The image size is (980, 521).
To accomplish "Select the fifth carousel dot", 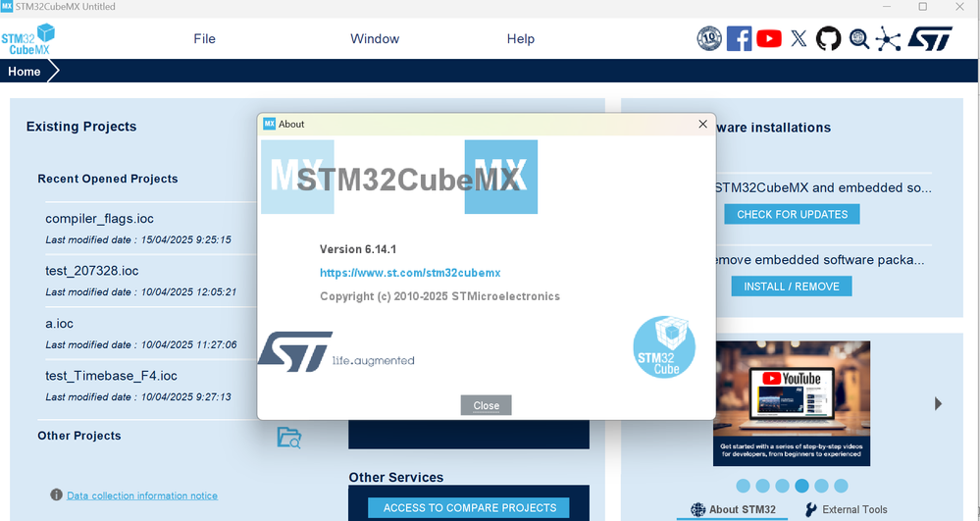I will pyautogui.click(x=821, y=486).
